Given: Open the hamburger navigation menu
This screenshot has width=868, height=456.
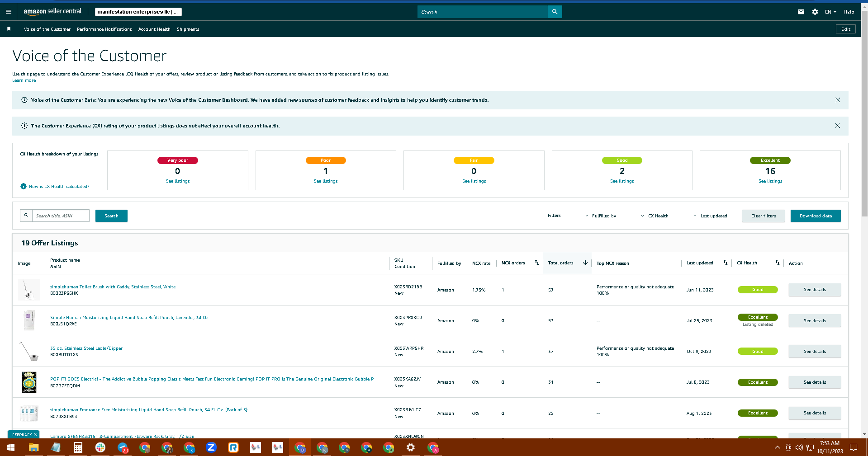Looking at the screenshot, I should click(9, 12).
